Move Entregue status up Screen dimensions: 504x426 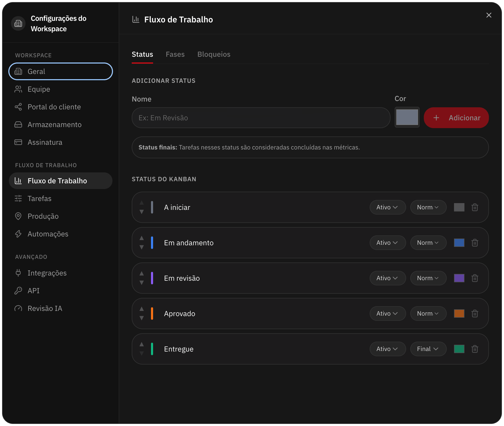[x=142, y=344]
